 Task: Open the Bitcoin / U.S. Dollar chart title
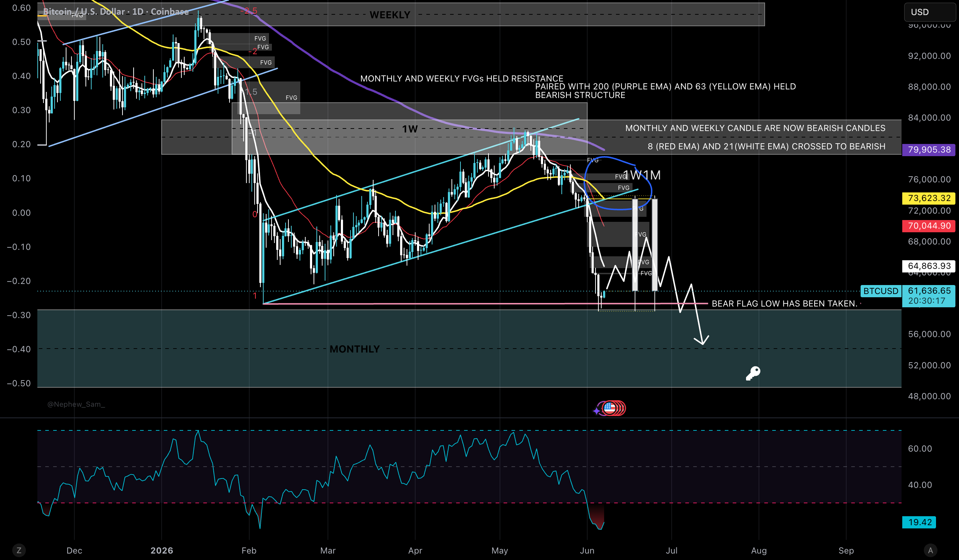click(116, 11)
